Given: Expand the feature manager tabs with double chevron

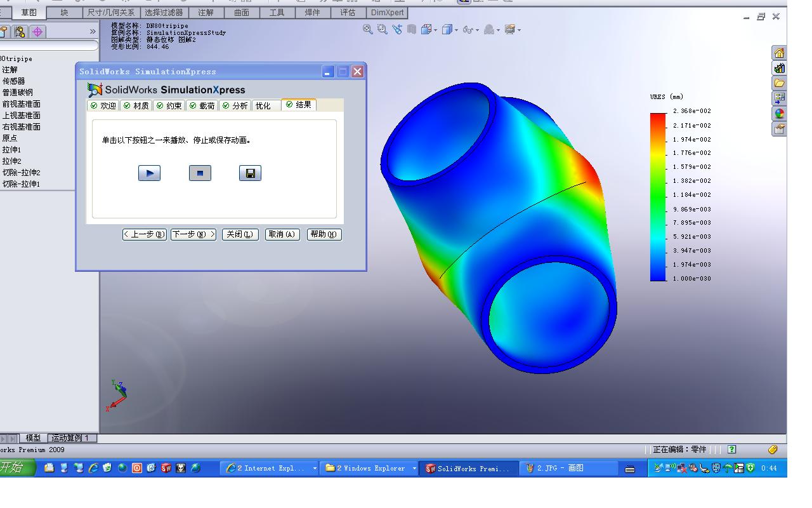Looking at the screenshot, I should point(93,31).
